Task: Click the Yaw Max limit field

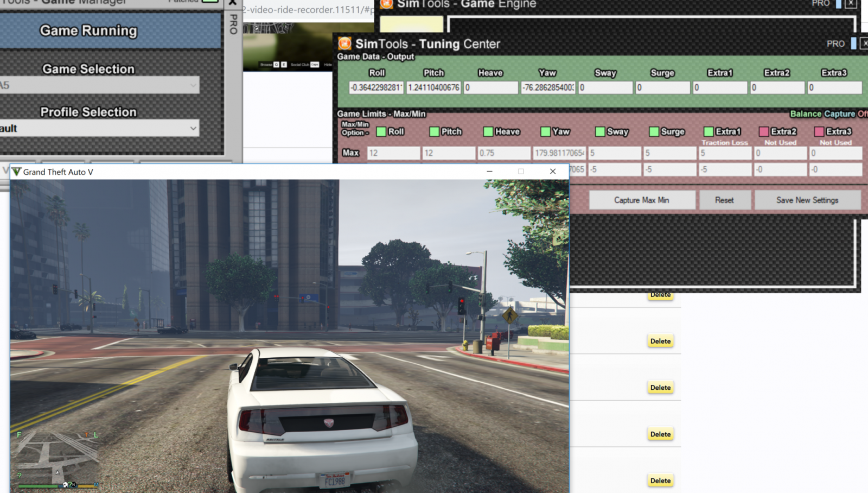Action: tap(560, 153)
